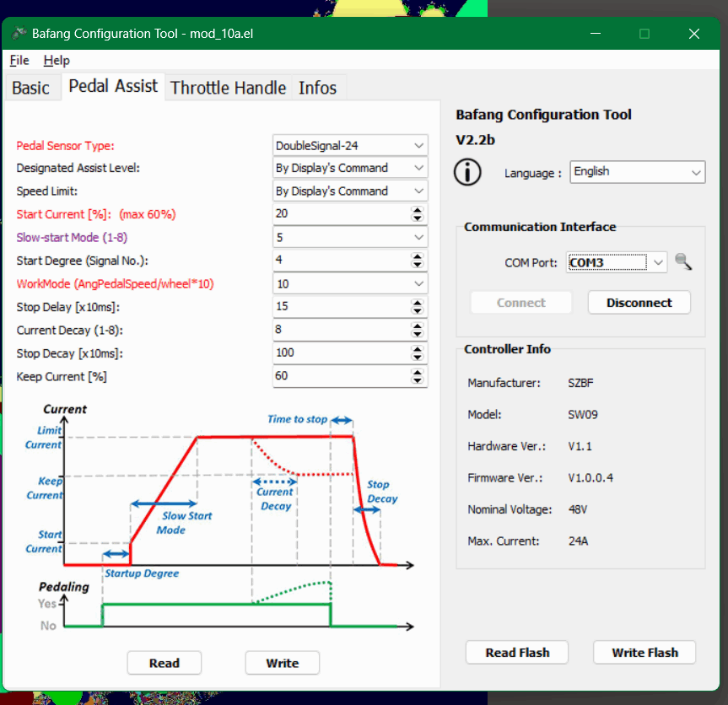728x705 pixels.
Task: Click the 'V1.0.0.4' firmware version value
Action: [590, 477]
